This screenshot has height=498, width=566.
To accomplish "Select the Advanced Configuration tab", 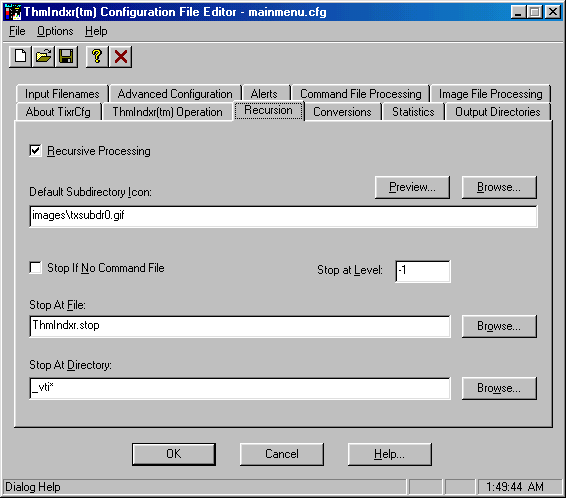I will (x=175, y=94).
